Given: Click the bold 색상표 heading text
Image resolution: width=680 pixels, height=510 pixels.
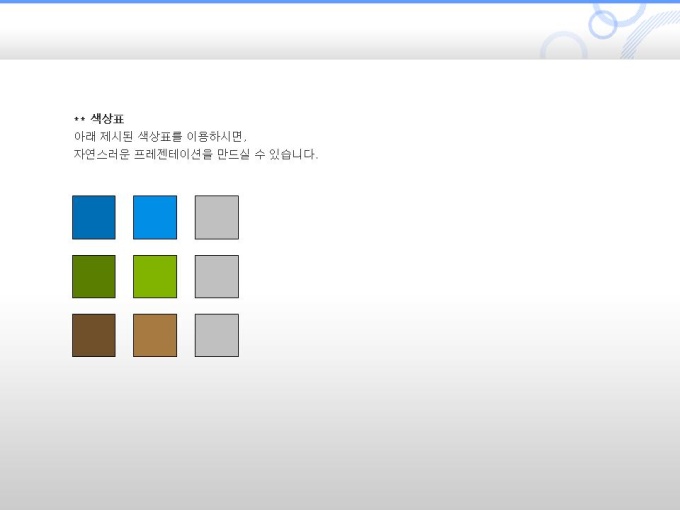Looking at the screenshot, I should (x=107, y=118).
